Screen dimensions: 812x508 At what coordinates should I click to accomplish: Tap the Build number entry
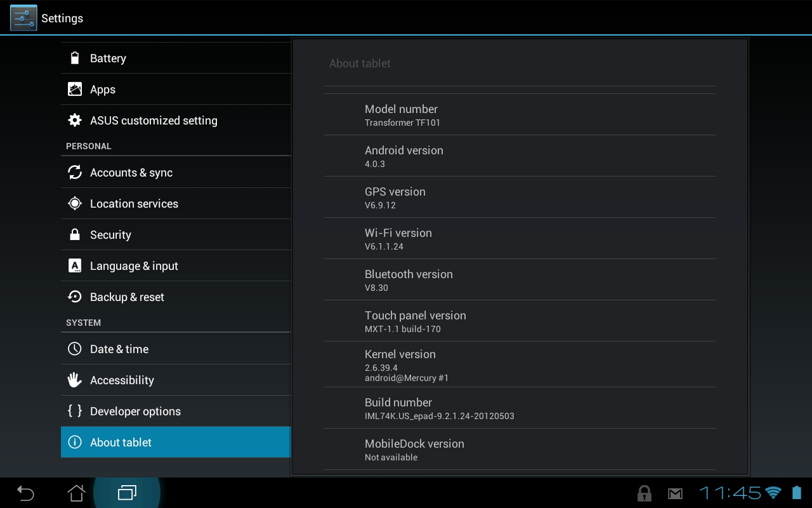520,408
